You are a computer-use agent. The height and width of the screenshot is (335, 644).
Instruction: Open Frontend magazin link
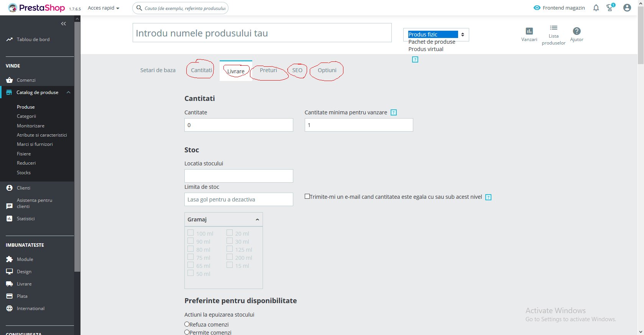[559, 8]
